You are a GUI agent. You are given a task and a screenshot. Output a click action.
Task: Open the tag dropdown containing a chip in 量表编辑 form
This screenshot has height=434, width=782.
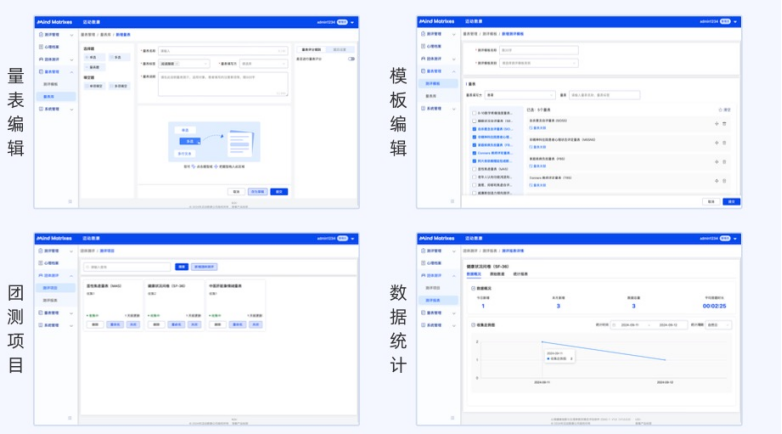coord(184,64)
